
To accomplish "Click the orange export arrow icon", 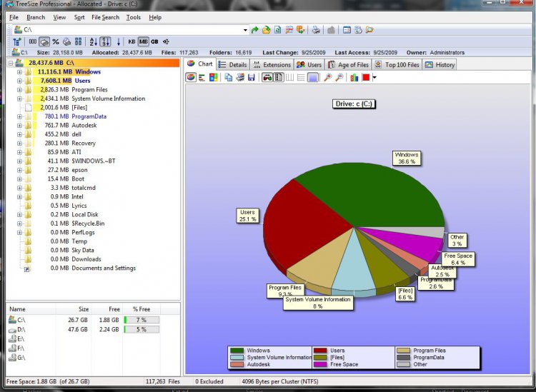I will tap(300, 30).
